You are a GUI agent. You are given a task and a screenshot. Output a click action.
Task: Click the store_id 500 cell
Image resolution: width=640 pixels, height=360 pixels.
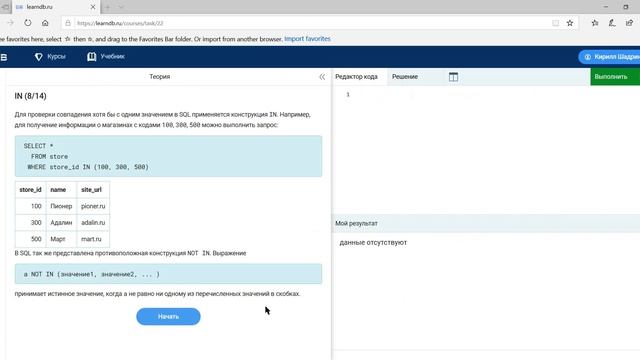[x=31, y=239]
